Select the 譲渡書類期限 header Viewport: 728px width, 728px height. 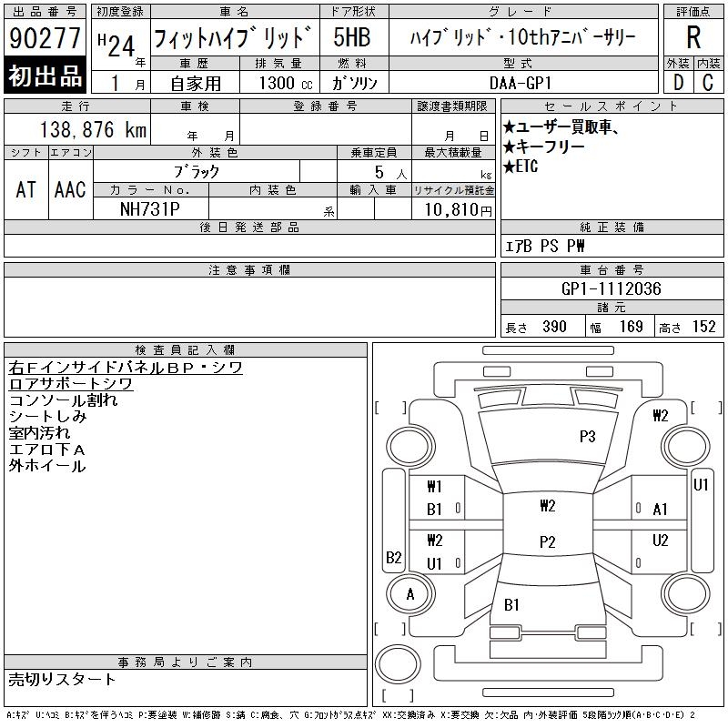pos(452,106)
